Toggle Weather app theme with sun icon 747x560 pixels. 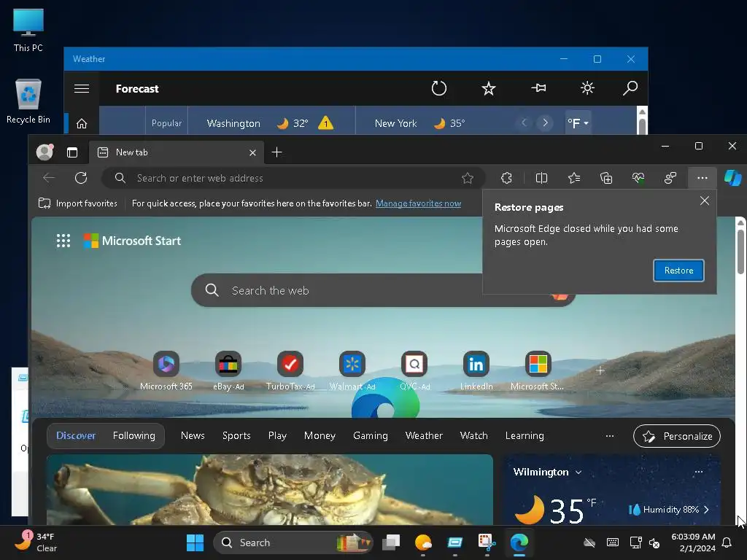tap(587, 88)
